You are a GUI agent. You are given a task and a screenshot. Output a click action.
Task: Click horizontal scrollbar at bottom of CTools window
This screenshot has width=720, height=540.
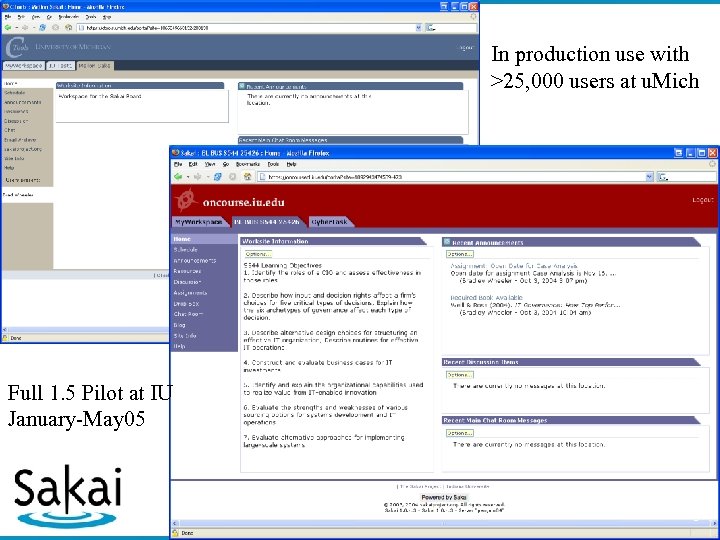click(x=86, y=330)
